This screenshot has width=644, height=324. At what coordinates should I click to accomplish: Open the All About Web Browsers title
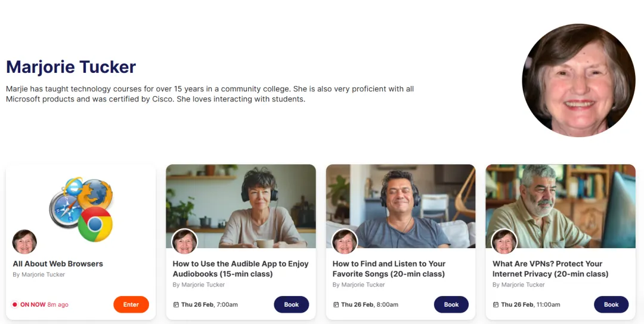[58, 264]
